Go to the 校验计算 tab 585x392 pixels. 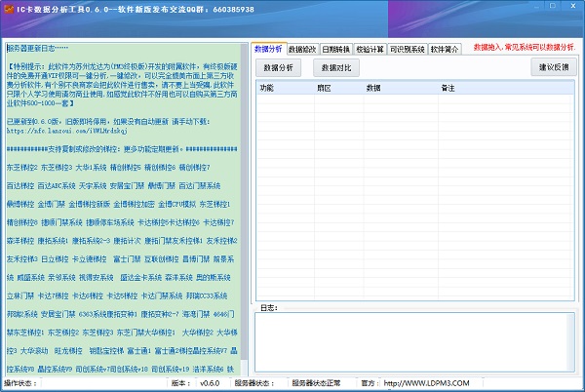(370, 49)
